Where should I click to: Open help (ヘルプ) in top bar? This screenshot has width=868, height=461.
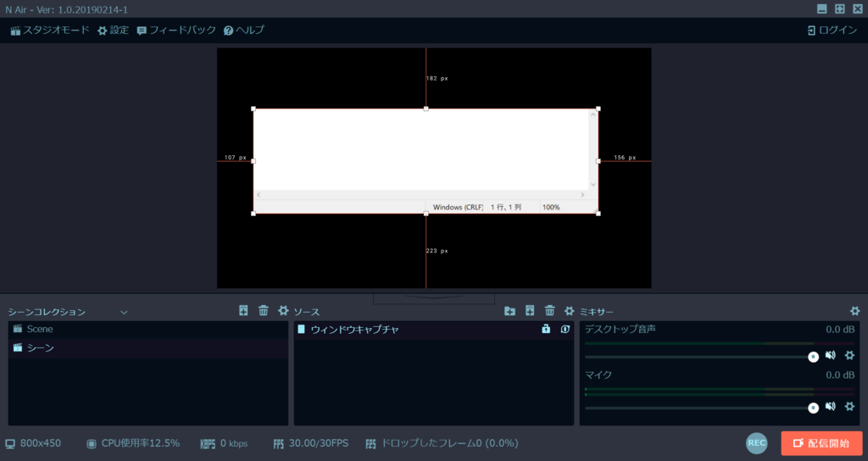point(243,30)
